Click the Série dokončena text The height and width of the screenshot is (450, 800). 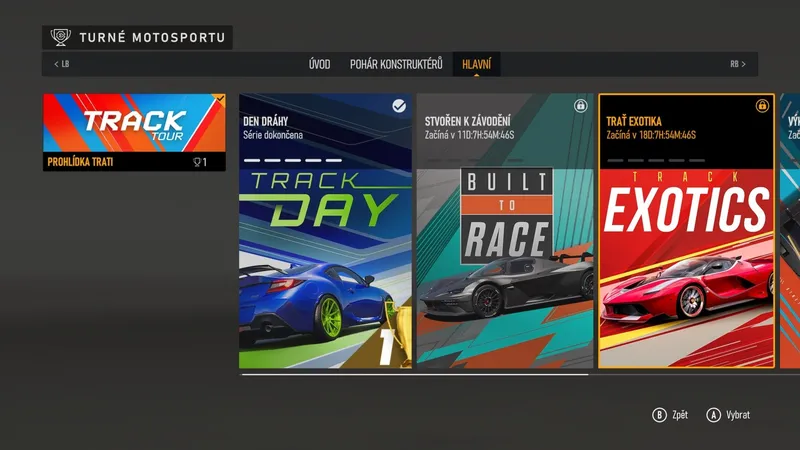click(273, 135)
